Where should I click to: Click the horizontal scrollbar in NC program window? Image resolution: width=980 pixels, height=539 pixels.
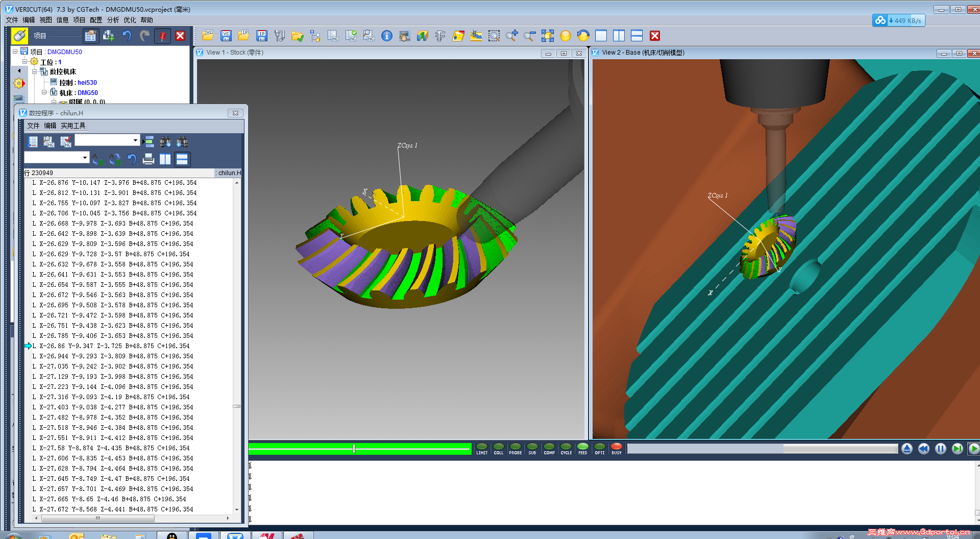[x=132, y=518]
